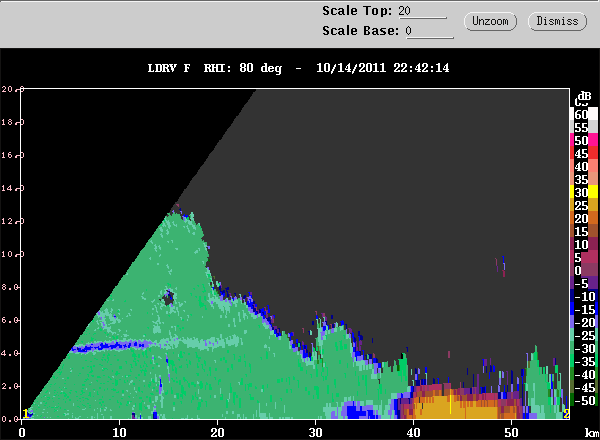This screenshot has width=600, height=440.
Task: Click the 30 dB yellow color swatch
Action: pyautogui.click(x=592, y=191)
